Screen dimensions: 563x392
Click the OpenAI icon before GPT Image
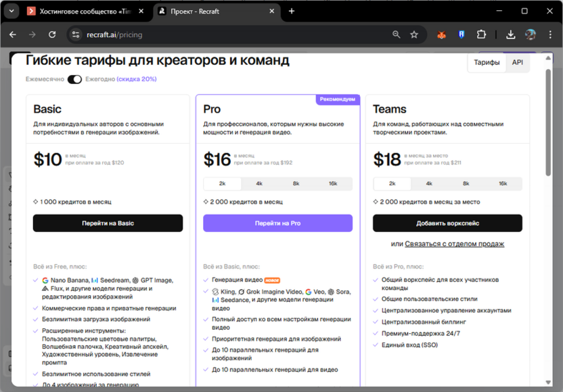pos(135,280)
